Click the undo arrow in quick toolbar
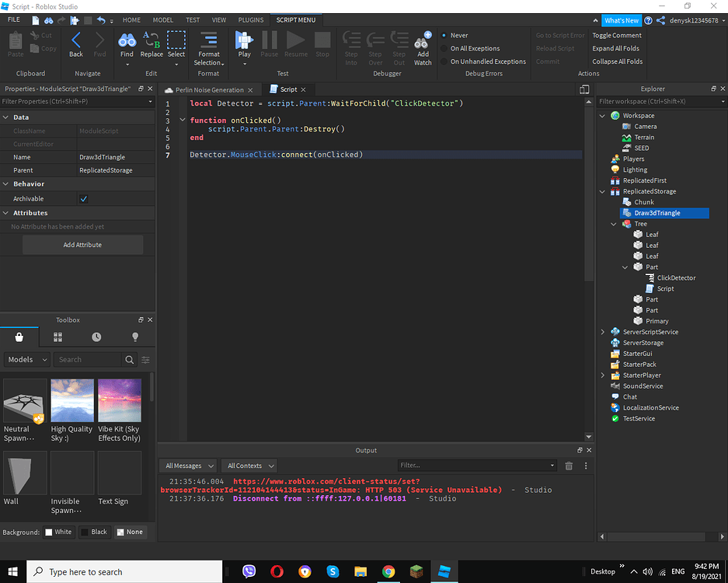 click(101, 20)
